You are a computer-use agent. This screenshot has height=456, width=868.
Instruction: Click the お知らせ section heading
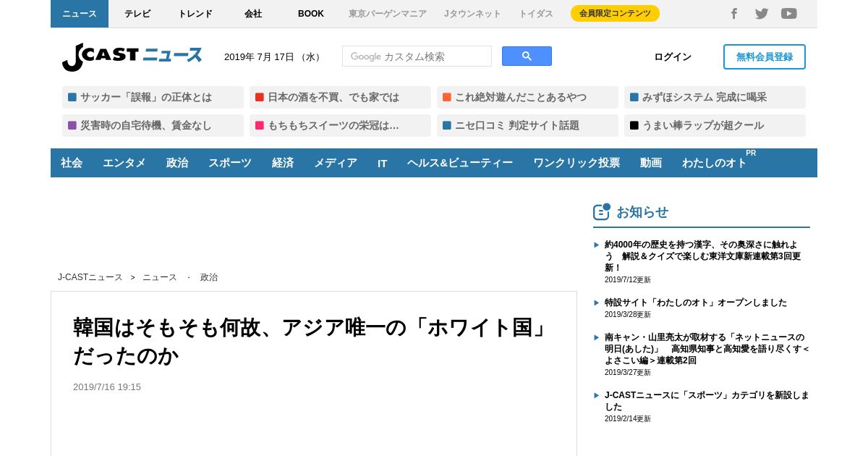tap(642, 212)
